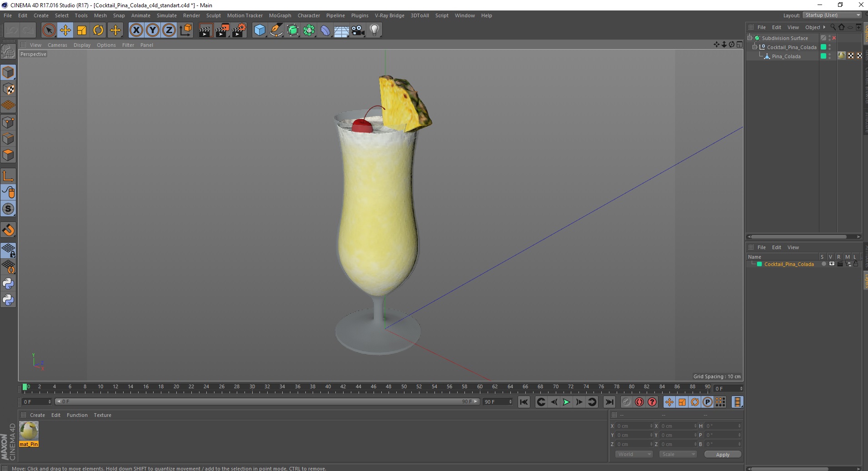Viewport: 868px width, 471px height.
Task: Click the end frame 90 F field
Action: [x=498, y=402]
